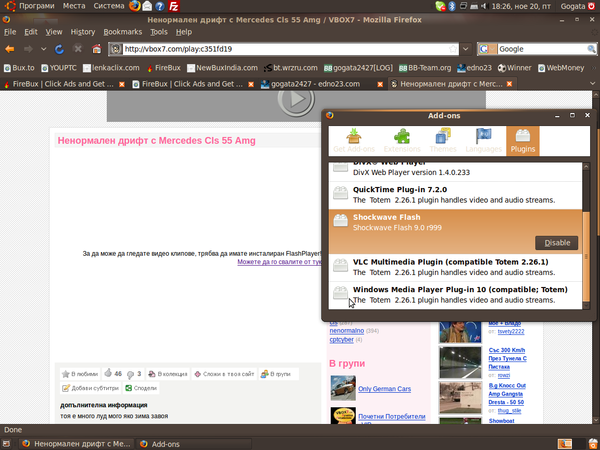
Task: Open the Tools menu
Action: point(158,32)
